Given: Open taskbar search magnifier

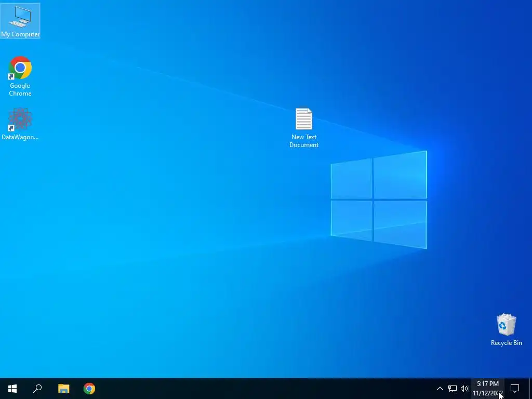Looking at the screenshot, I should [x=37, y=389].
